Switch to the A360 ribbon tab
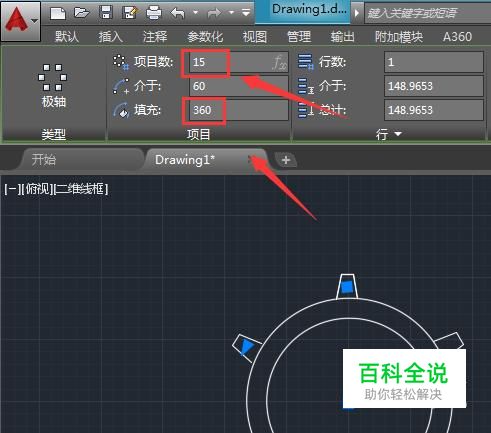The height and width of the screenshot is (433, 491). pos(457,36)
